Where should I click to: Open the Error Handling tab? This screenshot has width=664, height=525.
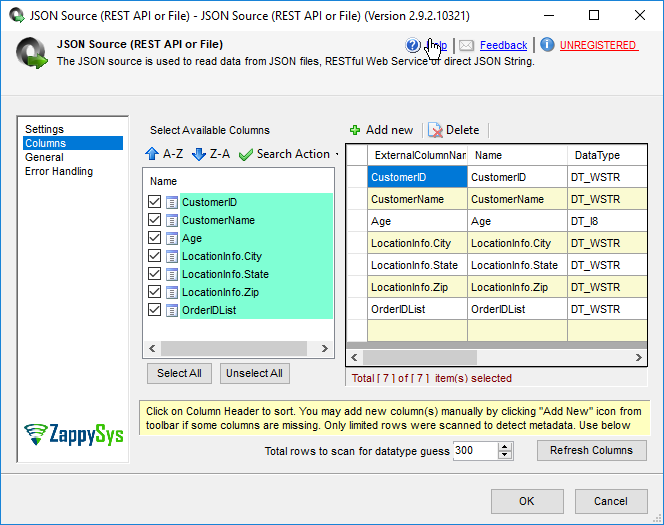point(59,171)
